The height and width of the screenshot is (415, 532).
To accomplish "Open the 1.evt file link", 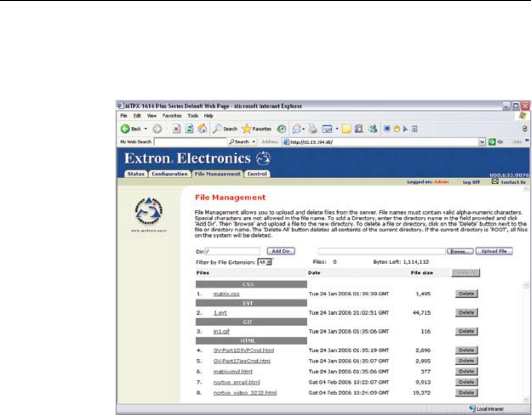I will pyautogui.click(x=220, y=313).
